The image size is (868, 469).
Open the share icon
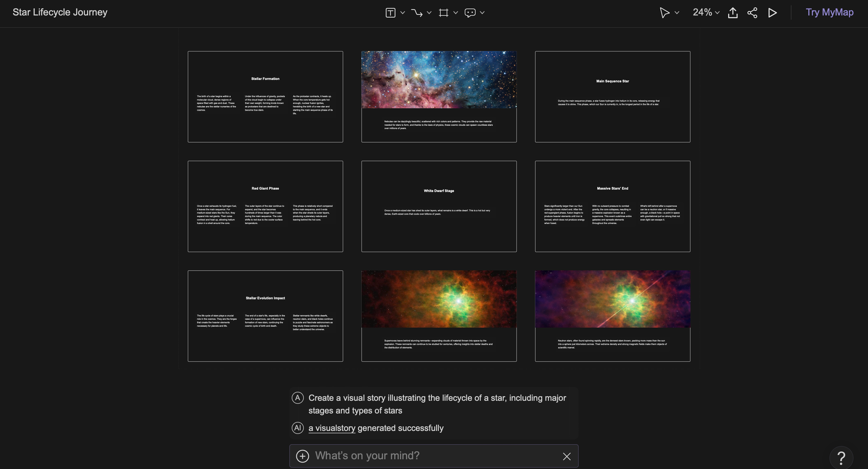[x=752, y=13]
